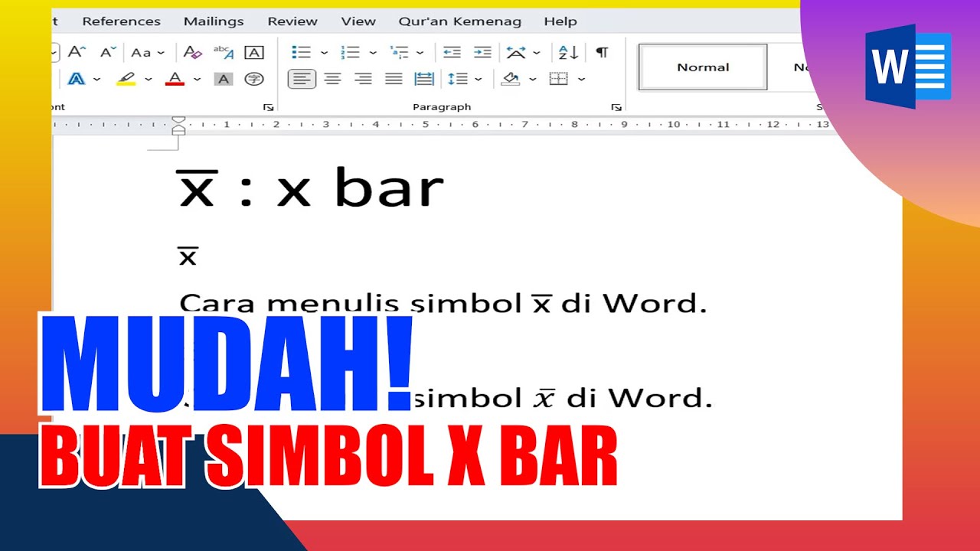Viewport: 980px width, 551px height.
Task: Select the Normal style
Action: pos(703,67)
